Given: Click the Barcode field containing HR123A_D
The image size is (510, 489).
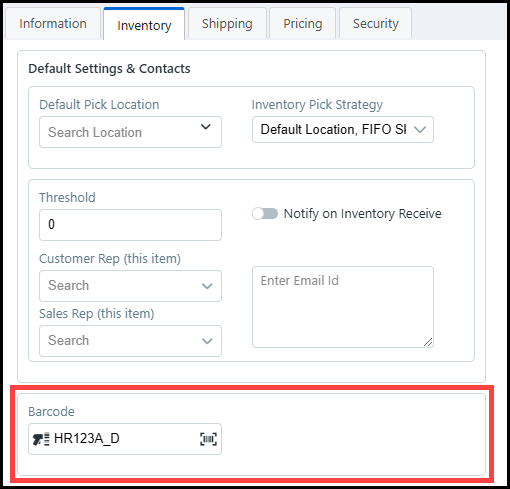Looking at the screenshot, I should (125, 439).
